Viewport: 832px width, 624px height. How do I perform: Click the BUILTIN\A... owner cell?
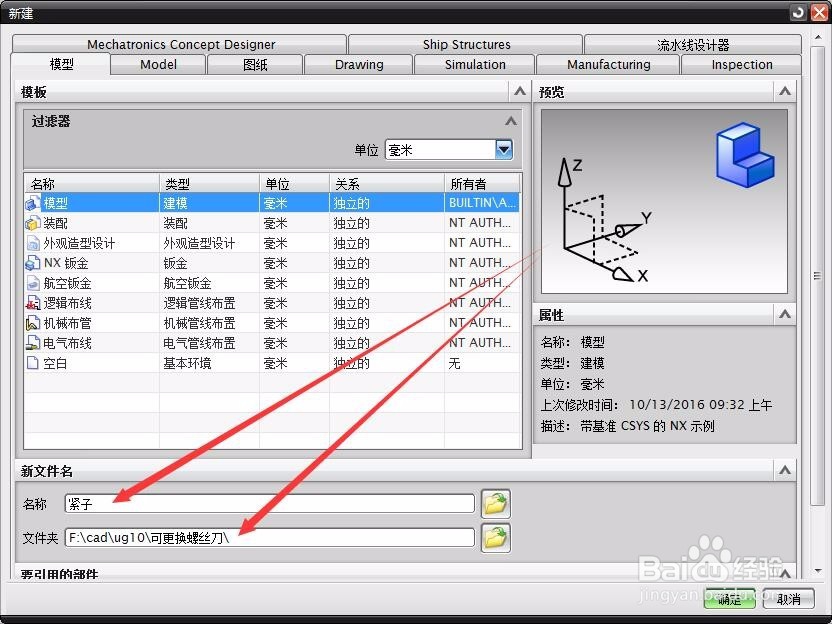(x=482, y=203)
